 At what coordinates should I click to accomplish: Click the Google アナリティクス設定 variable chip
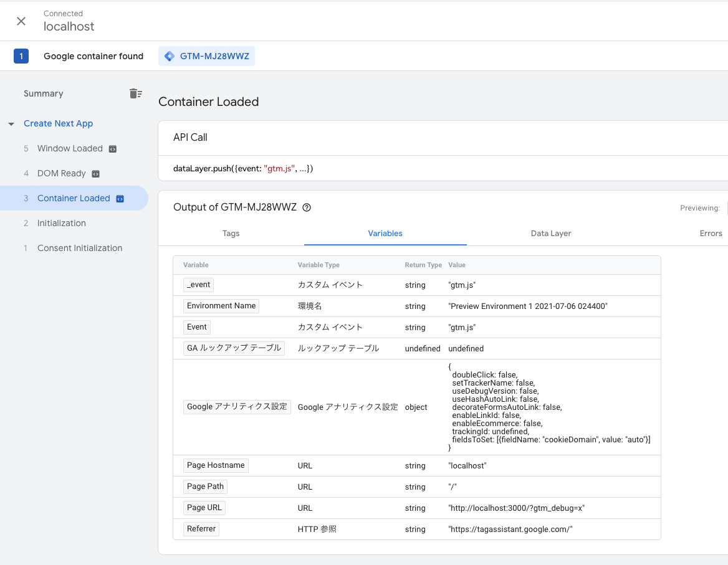coord(237,407)
